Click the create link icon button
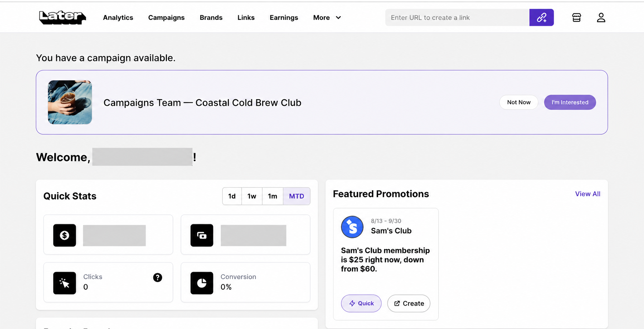Screen dimensions: 644x329 541,17
